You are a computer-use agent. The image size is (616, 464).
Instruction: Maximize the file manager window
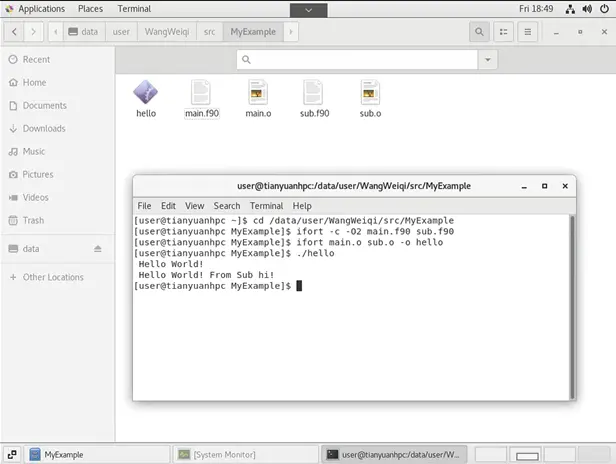[x=580, y=32]
